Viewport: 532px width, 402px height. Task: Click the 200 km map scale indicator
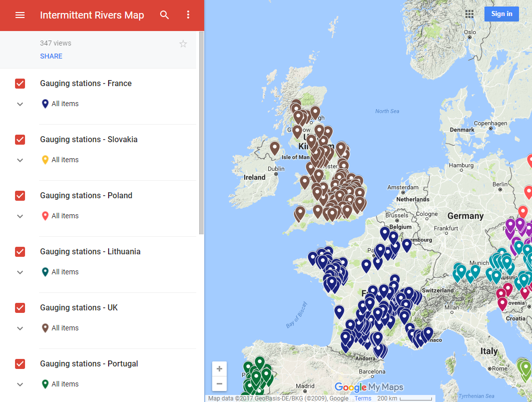404,398
